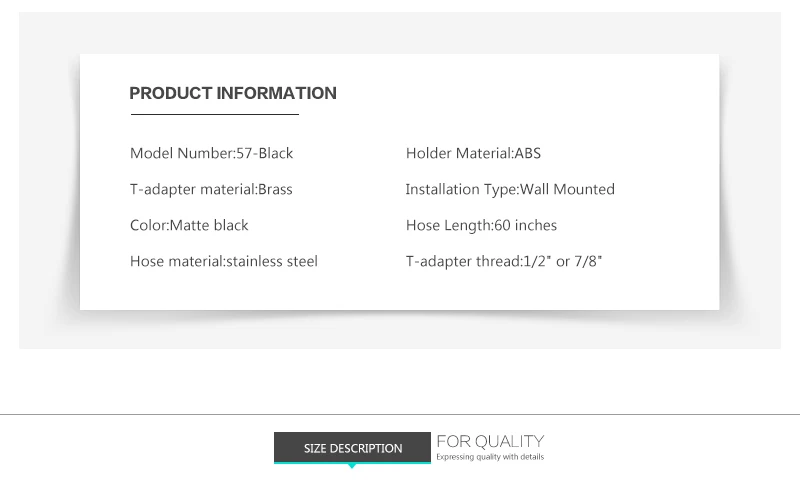Select the 'Brass' value text
The height and width of the screenshot is (490, 800).
275,189
